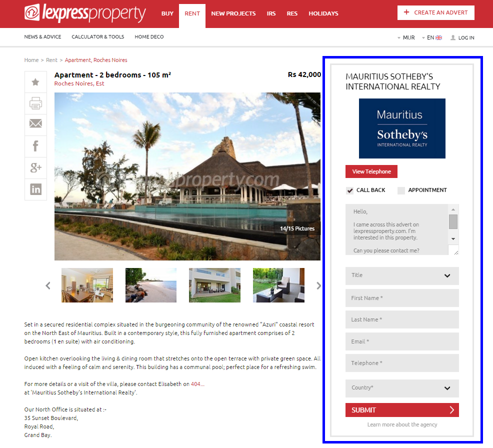493x448 pixels.
Task: Share the apartment on Facebook
Action: (35, 146)
